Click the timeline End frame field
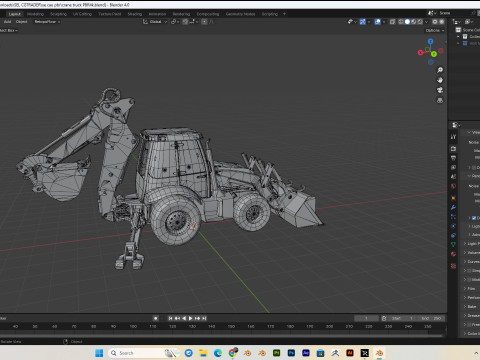 pyautogui.click(x=432, y=318)
